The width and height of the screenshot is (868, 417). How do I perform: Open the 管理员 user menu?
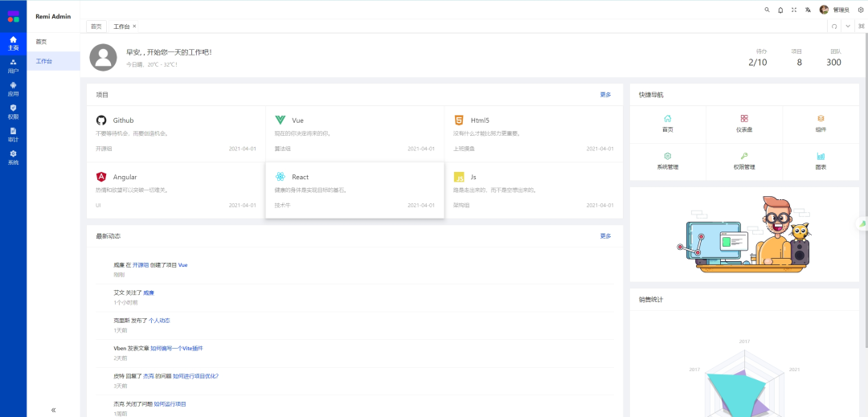point(835,10)
